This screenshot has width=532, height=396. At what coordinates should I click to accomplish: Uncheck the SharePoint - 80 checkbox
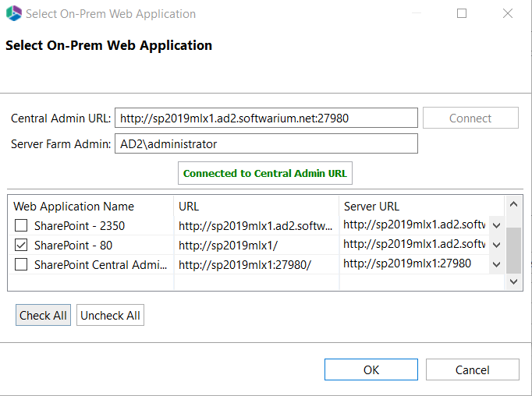(x=21, y=245)
